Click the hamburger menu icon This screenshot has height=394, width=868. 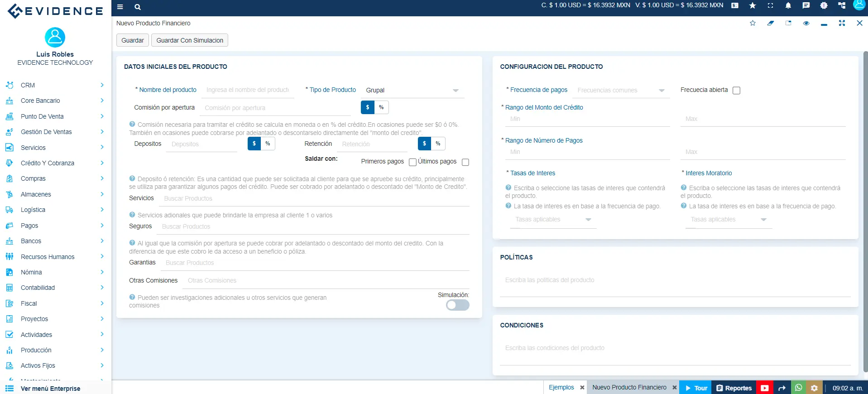coord(120,7)
